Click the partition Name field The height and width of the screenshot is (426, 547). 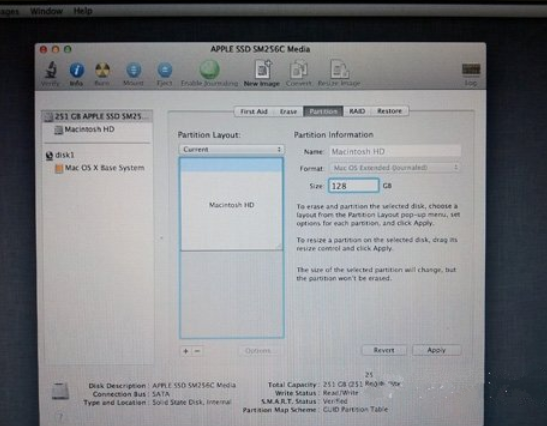395,152
